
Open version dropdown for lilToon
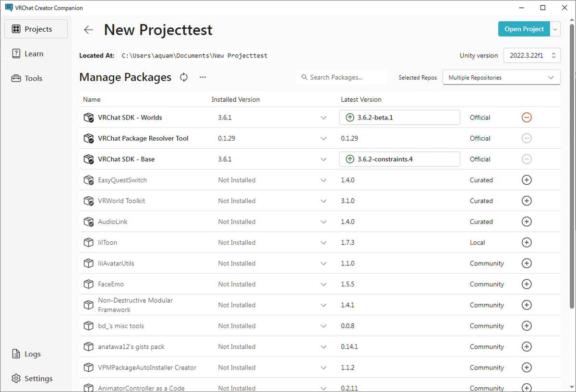[x=324, y=243]
